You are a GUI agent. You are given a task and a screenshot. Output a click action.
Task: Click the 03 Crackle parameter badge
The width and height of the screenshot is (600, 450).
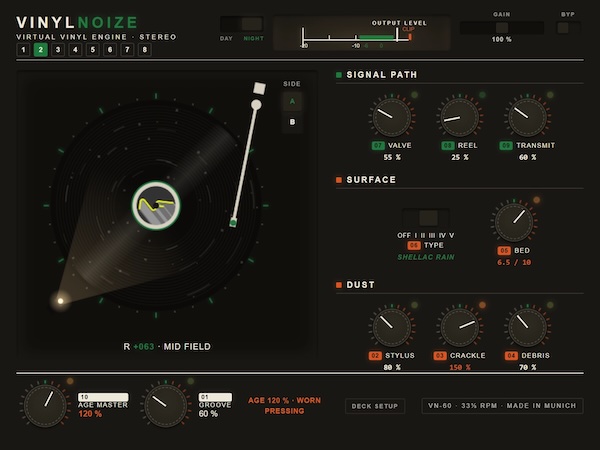[440, 356]
